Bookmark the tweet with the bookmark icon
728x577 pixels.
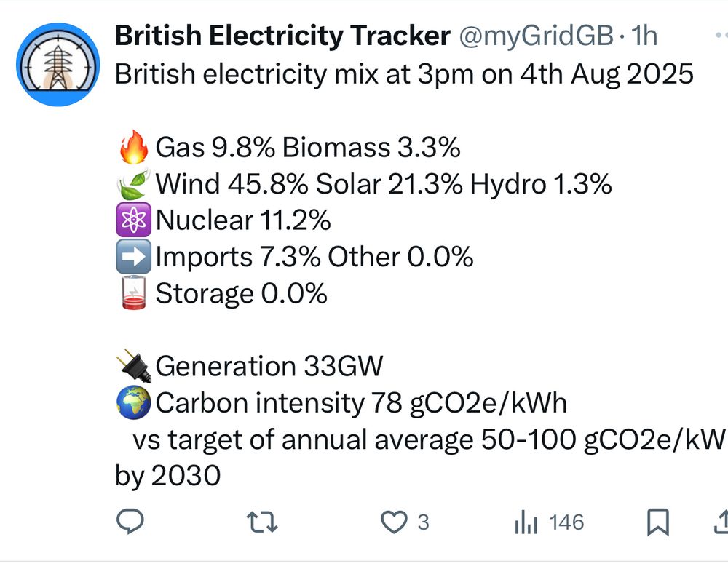658,522
